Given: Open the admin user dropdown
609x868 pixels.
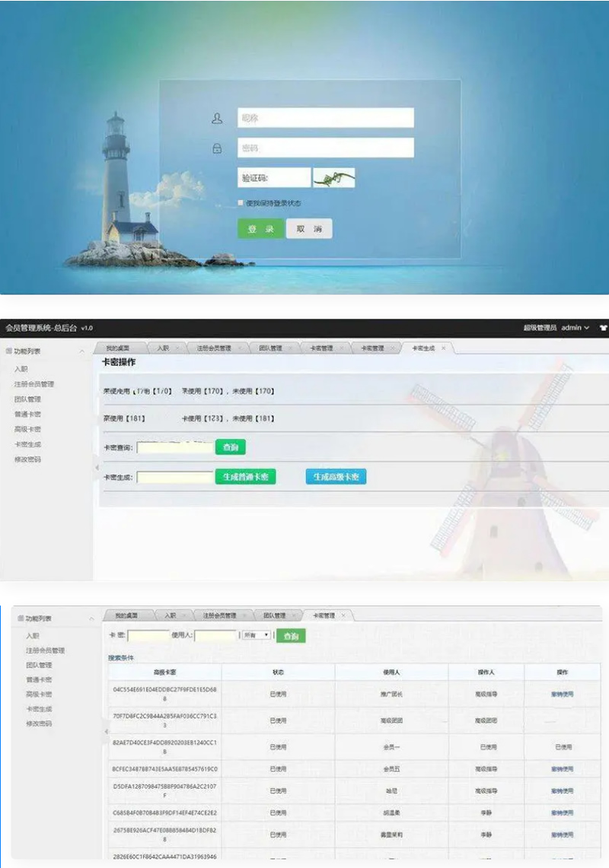Looking at the screenshot, I should (x=575, y=328).
